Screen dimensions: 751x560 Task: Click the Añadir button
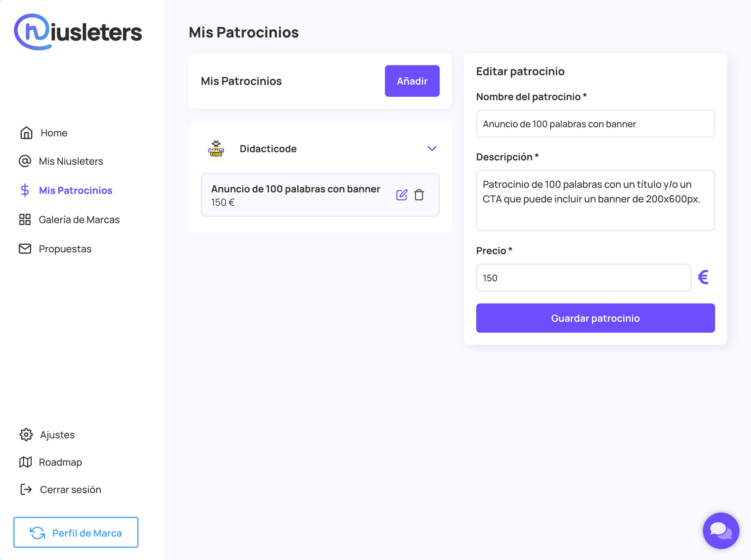pyautogui.click(x=412, y=81)
